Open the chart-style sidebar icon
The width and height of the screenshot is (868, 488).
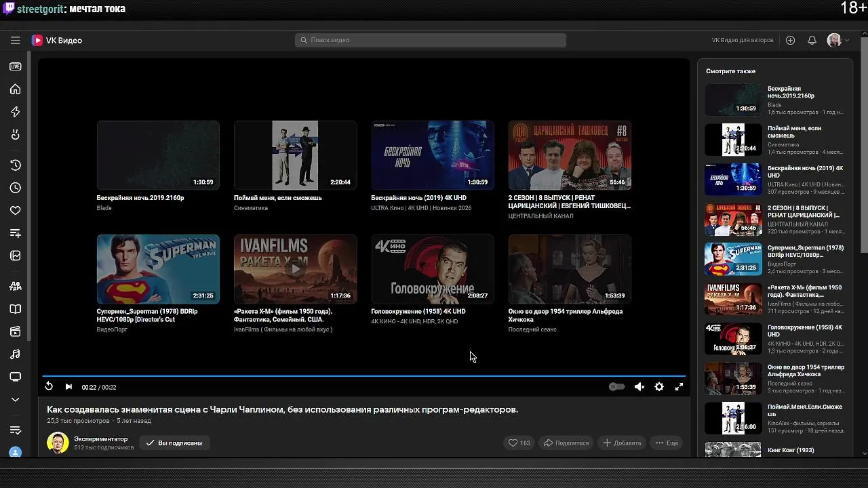(x=15, y=256)
